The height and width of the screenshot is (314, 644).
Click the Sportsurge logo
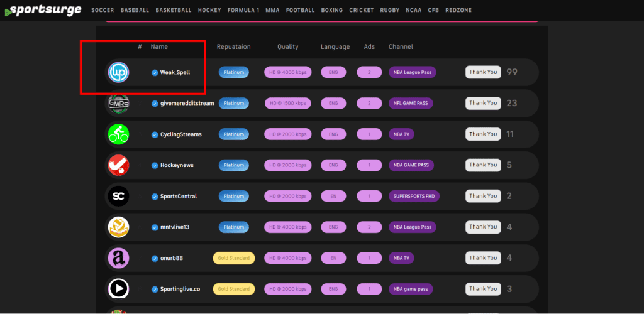click(43, 10)
